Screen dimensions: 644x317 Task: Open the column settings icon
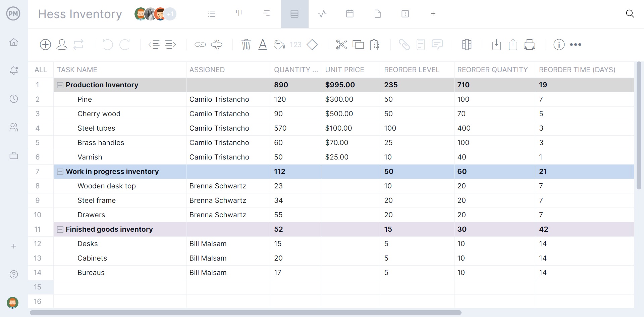point(467,45)
